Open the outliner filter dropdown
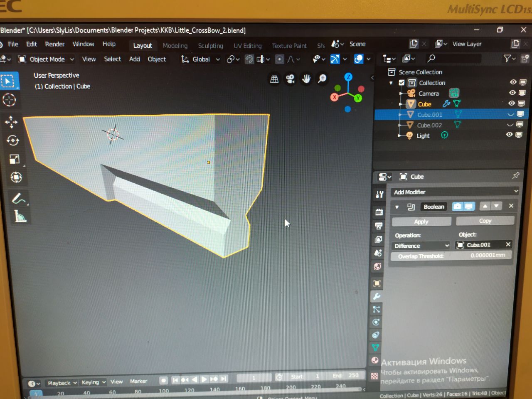 [x=509, y=59]
